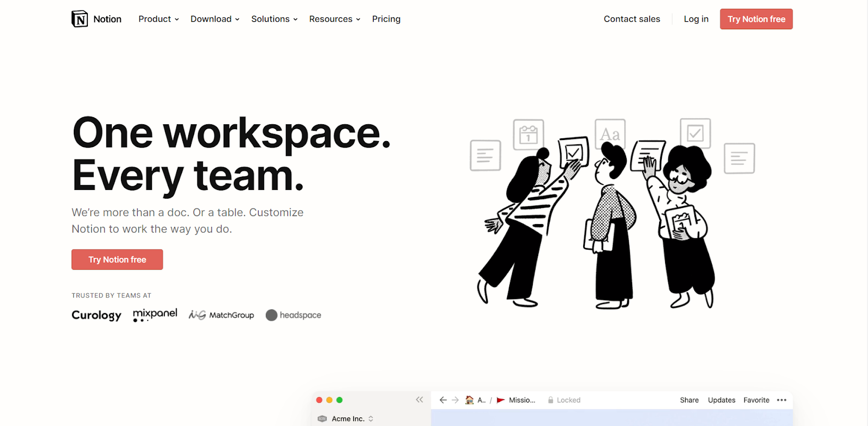Image resolution: width=868 pixels, height=426 pixels.
Task: Click the Curology logo
Action: (x=97, y=315)
